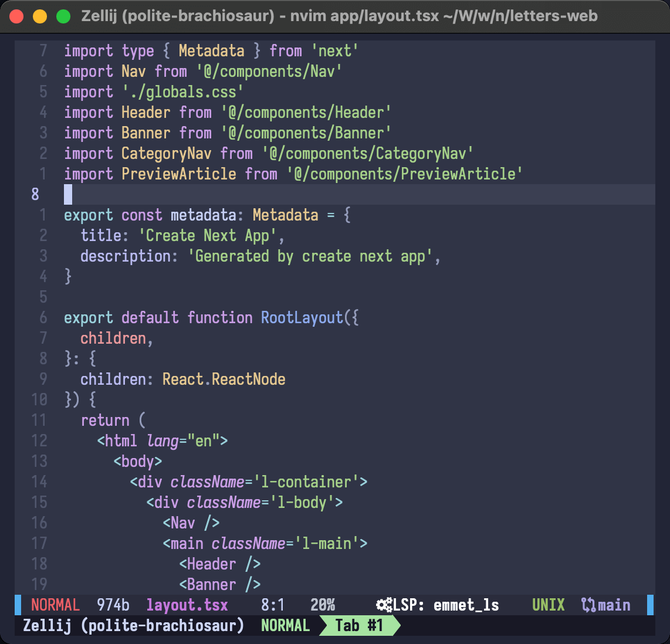Place cursor on the <body> tag
The height and width of the screenshot is (644, 670).
(x=138, y=462)
